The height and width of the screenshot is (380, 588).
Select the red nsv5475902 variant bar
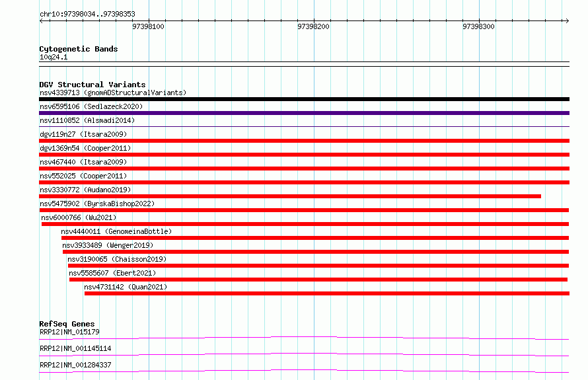(304, 210)
